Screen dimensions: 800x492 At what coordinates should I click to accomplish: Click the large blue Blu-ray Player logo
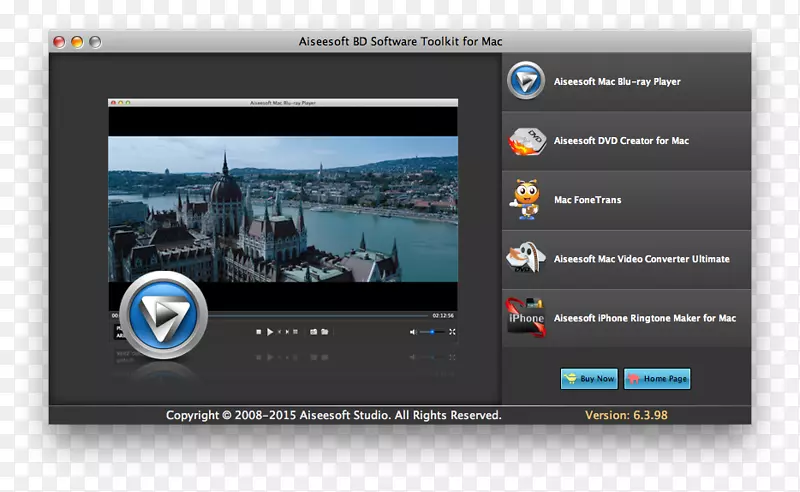[162, 315]
